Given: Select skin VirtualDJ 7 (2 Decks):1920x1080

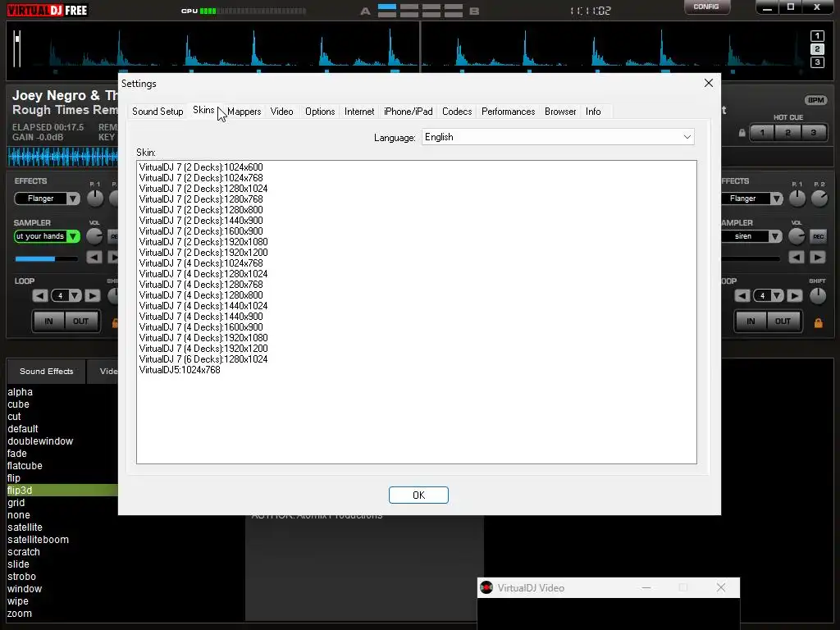Looking at the screenshot, I should point(203,242).
